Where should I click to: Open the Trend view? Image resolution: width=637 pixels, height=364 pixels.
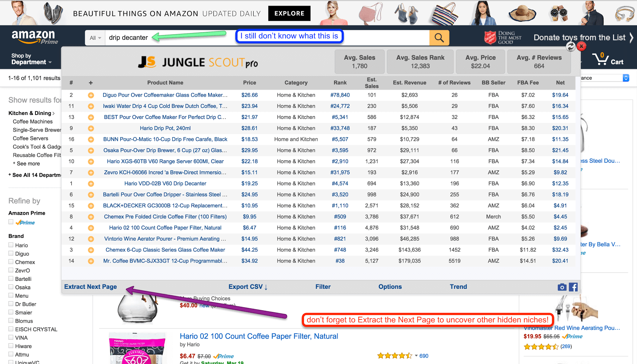(x=458, y=287)
